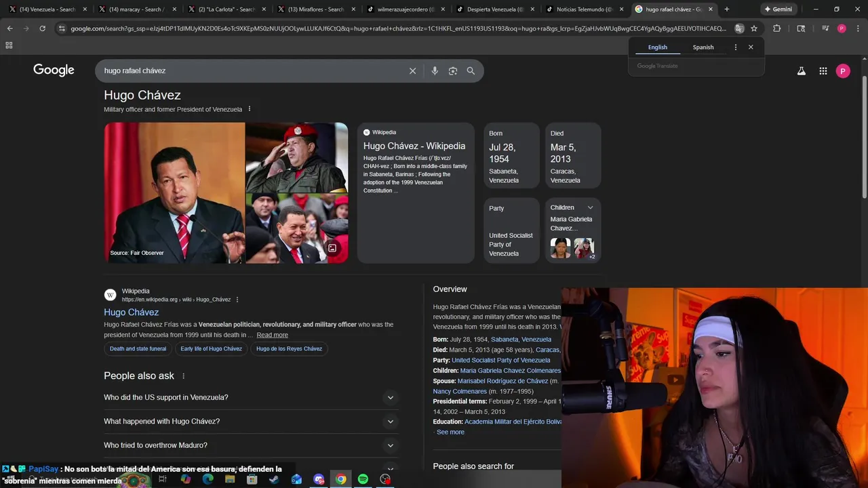
Task: Open Steam from the taskbar
Action: (x=274, y=479)
